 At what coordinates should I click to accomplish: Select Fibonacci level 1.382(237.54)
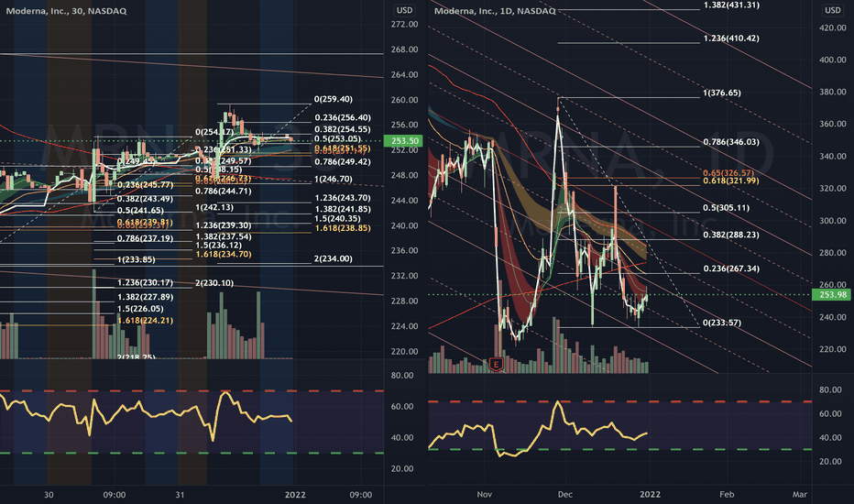(x=224, y=236)
